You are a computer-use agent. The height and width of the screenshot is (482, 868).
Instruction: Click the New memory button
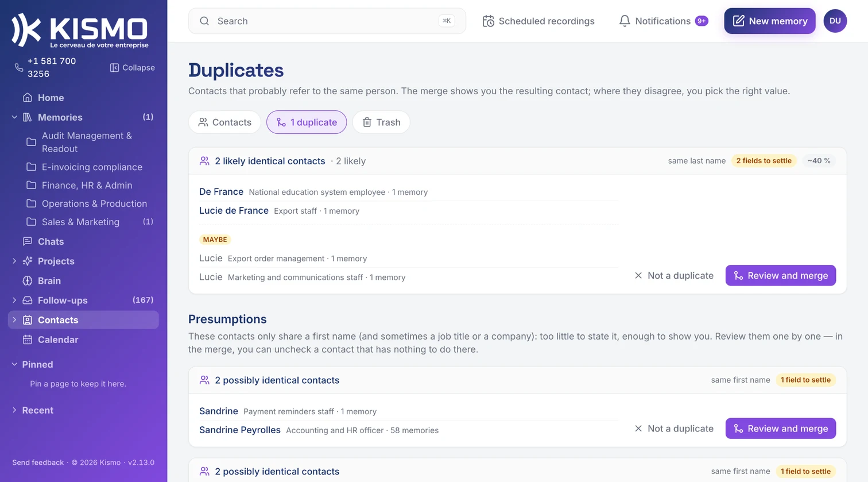click(770, 21)
